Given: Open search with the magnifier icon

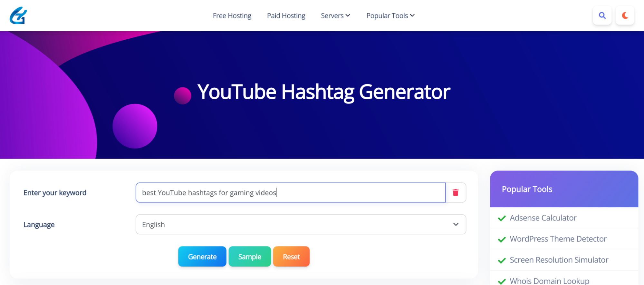Looking at the screenshot, I should pyautogui.click(x=602, y=15).
